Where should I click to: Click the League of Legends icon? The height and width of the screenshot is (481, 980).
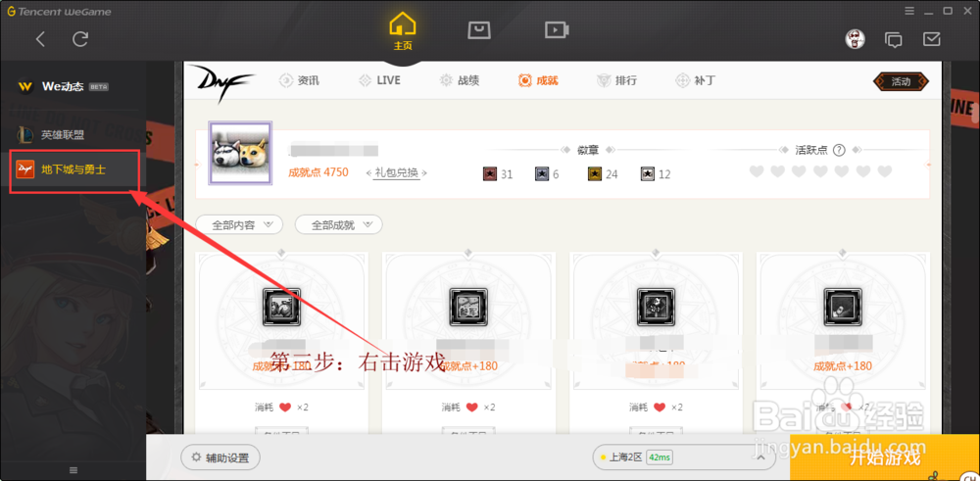(25, 134)
